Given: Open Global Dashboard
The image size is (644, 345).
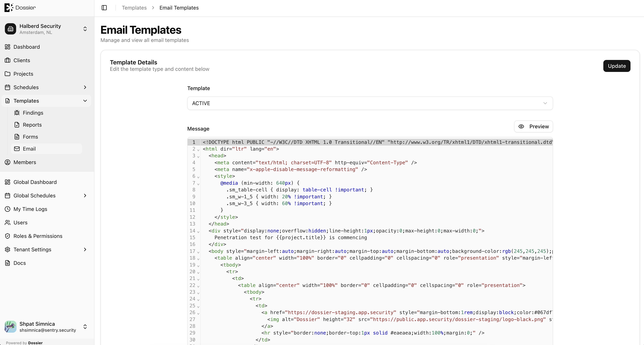Looking at the screenshot, I should click(x=46, y=182).
